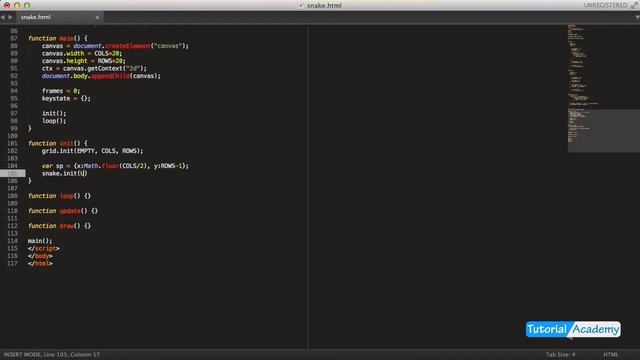Click line number 117 in the gutter
Viewport: 640px width, 360px height.
(12, 264)
